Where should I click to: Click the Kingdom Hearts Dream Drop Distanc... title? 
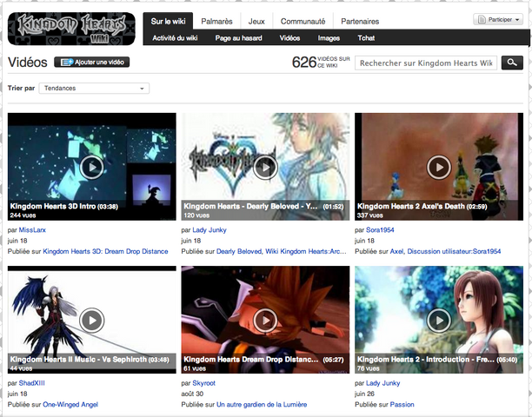coord(251,360)
